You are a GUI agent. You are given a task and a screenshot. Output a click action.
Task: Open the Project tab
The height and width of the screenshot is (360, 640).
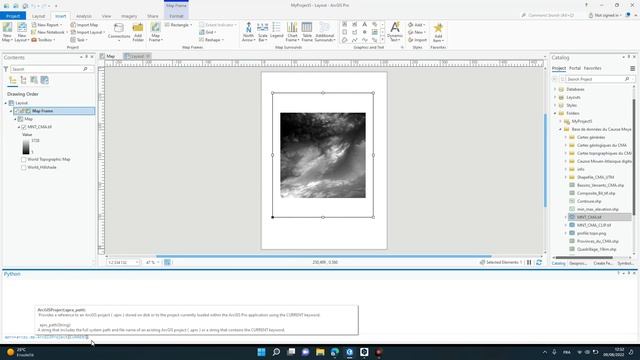pyautogui.click(x=13, y=16)
